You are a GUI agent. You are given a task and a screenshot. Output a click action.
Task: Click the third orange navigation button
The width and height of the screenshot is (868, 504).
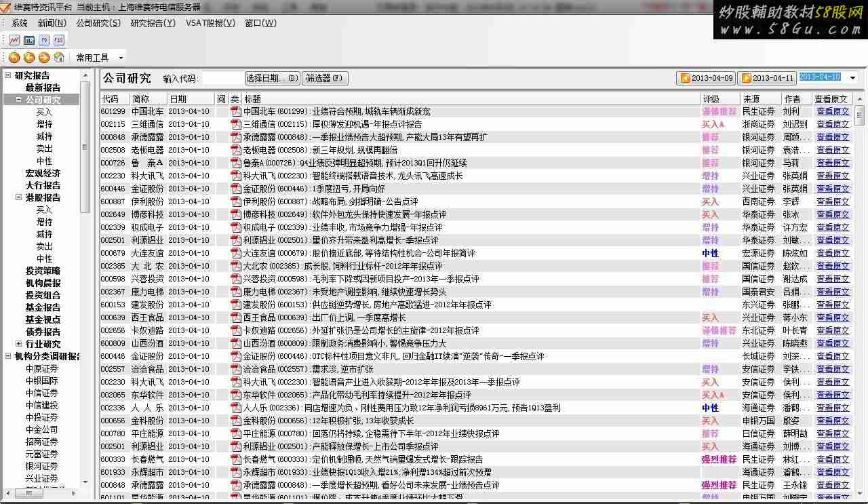tap(44, 58)
